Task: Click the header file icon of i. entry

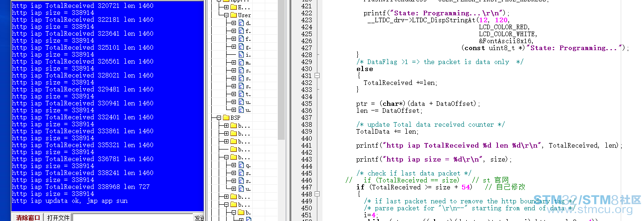Action: 241,55
